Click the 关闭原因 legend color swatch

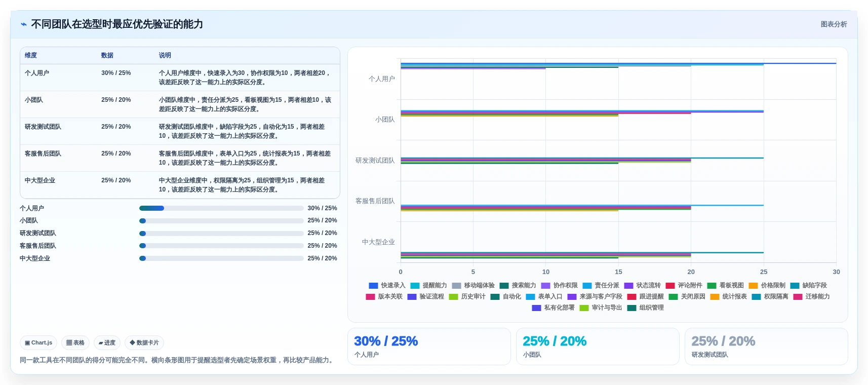[673, 297]
